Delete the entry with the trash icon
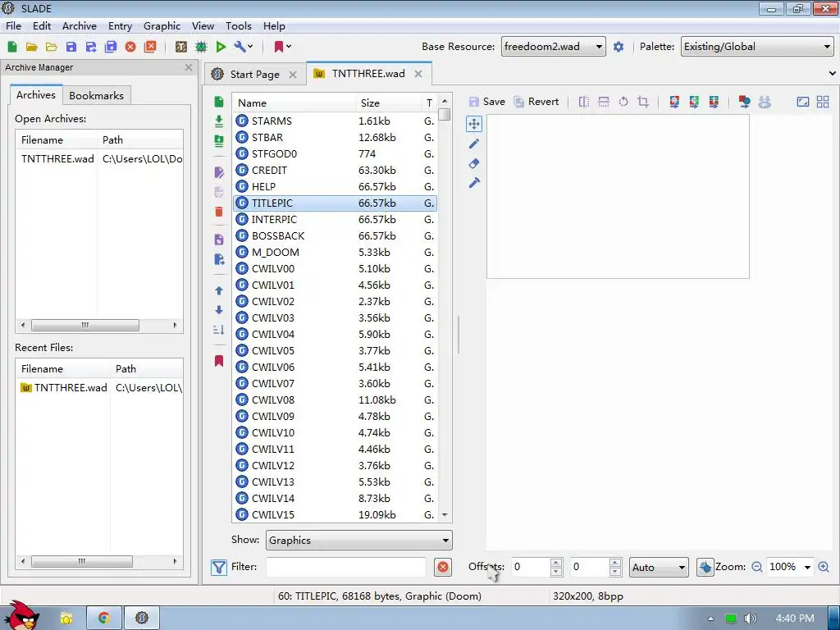 (x=218, y=212)
